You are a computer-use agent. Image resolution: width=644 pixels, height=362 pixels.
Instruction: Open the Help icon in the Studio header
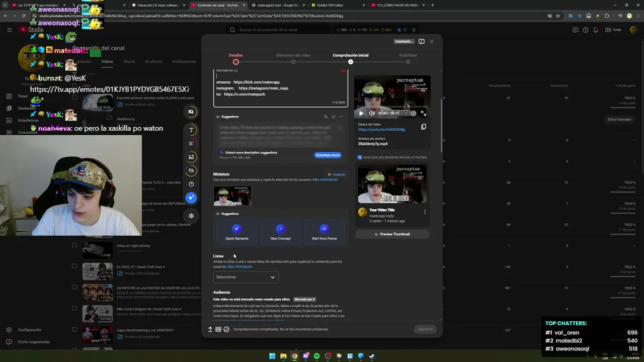click(x=586, y=30)
